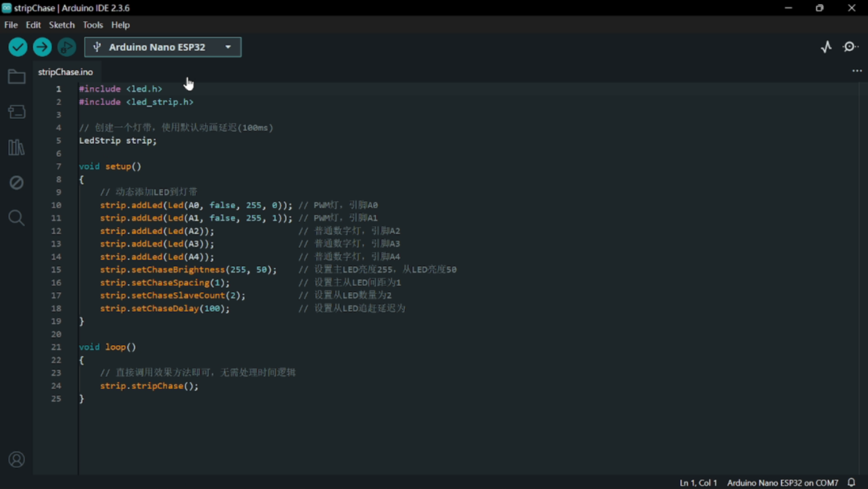This screenshot has width=868, height=489.
Task: Toggle the notifications bell in status bar
Action: tap(852, 483)
